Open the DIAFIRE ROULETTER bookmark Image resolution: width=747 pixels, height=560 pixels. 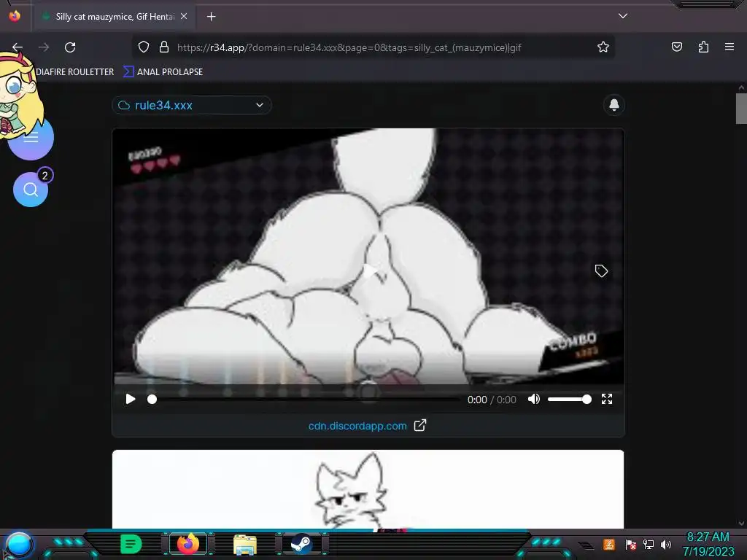coord(75,72)
